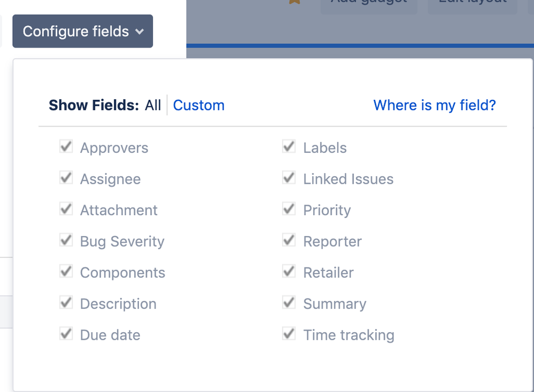Uncheck the Labels field checkbox
The height and width of the screenshot is (392, 534).
[x=289, y=147]
